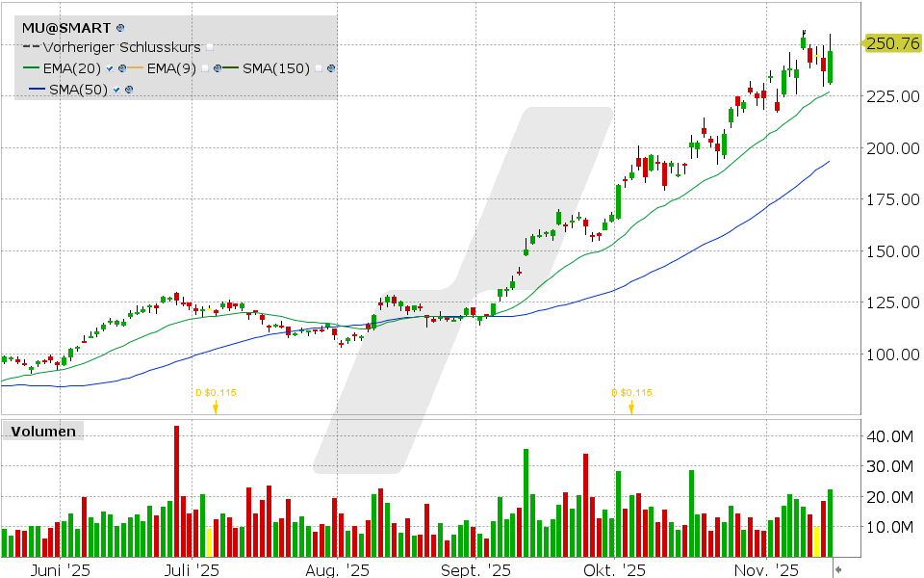924x578 pixels.
Task: Click the MU@SMART ticker label
Action: 65,27
